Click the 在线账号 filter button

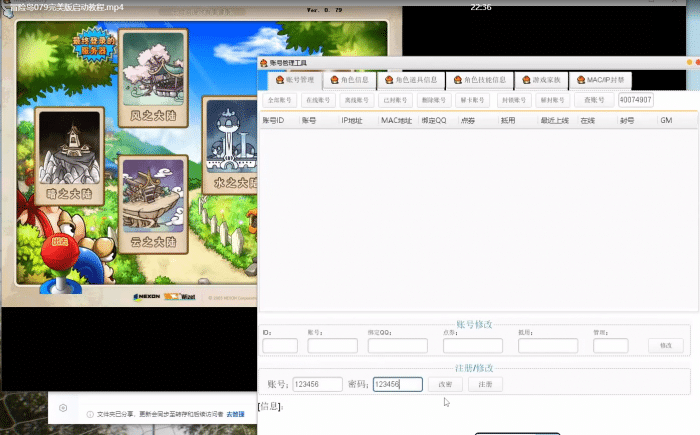pyautogui.click(x=316, y=100)
